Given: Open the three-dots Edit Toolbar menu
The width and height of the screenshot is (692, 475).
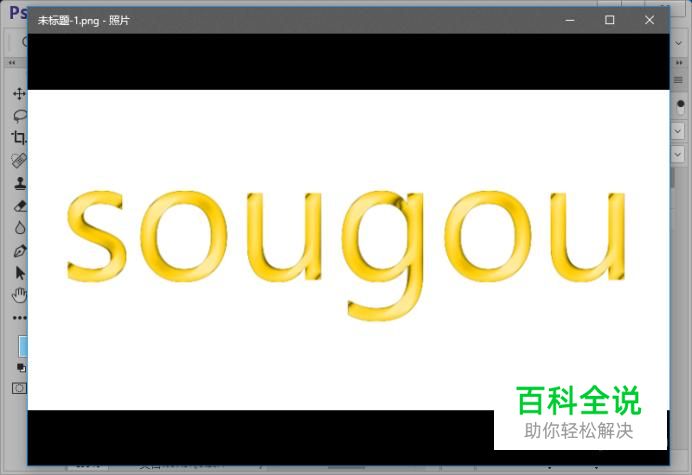Looking at the screenshot, I should [x=19, y=318].
